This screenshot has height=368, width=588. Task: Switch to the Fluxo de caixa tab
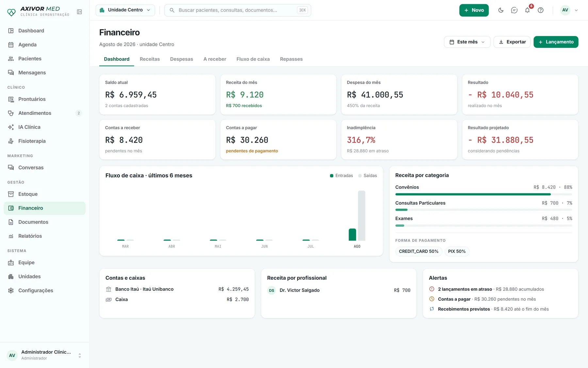tap(253, 59)
